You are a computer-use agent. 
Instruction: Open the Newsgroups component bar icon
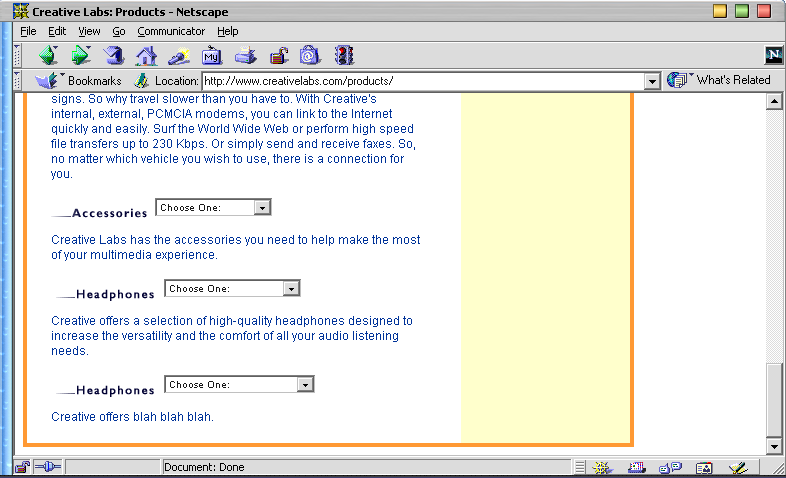pyautogui.click(x=670, y=467)
